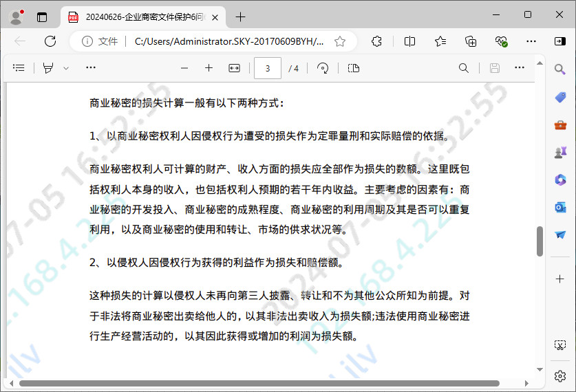Open more PDF toolbar options on right
576x392 pixels.
click(x=520, y=68)
